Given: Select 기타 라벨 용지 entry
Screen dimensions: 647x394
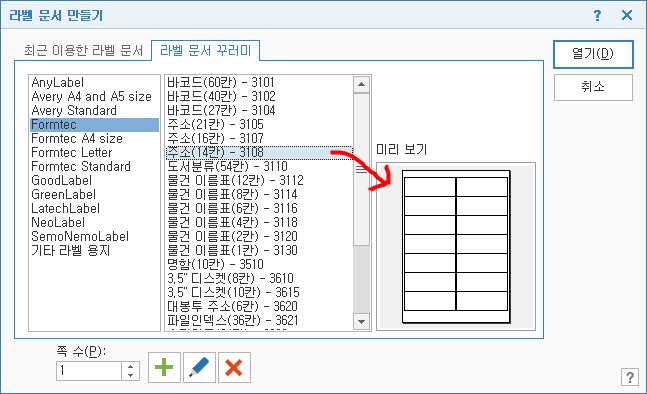Looking at the screenshot, I should 94,251.
